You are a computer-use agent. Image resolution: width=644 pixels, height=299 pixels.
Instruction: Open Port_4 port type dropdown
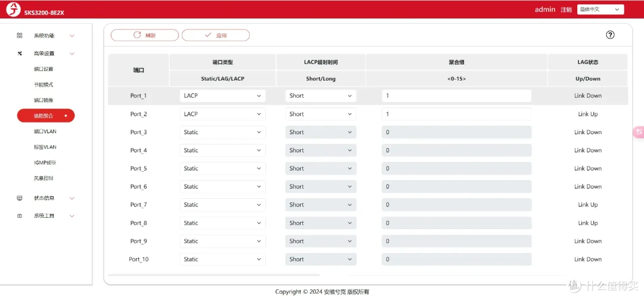click(222, 150)
